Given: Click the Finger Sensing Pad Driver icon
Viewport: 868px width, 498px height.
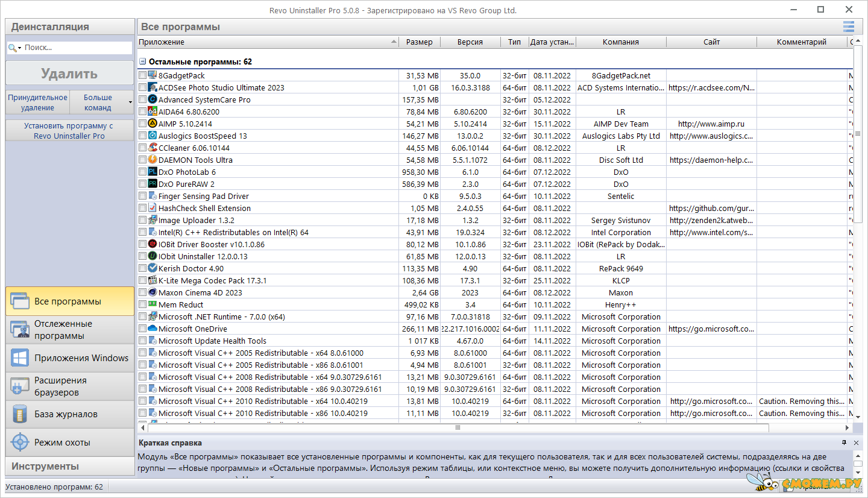Looking at the screenshot, I should (x=153, y=196).
